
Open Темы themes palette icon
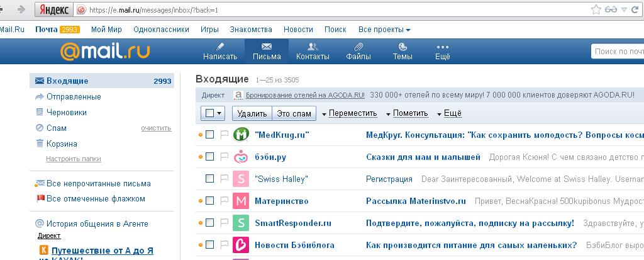pyautogui.click(x=402, y=47)
